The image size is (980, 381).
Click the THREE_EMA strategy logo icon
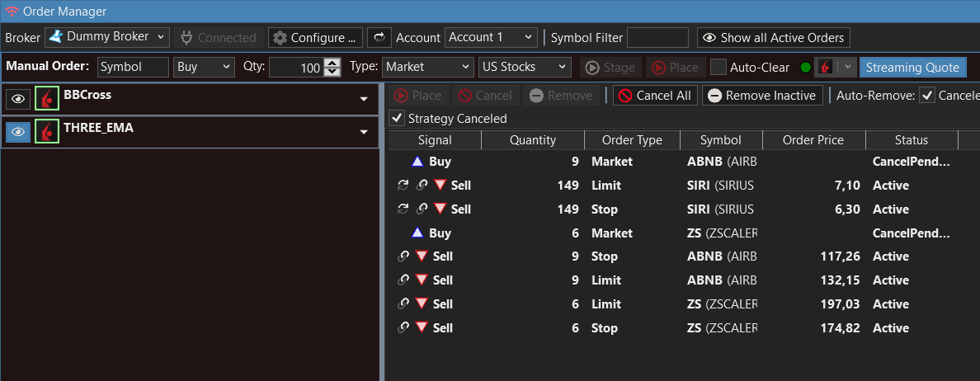coord(47,131)
